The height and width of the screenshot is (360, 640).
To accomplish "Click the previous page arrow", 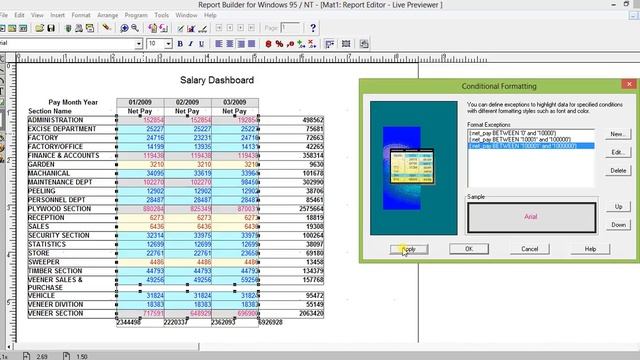I will tap(230, 28).
